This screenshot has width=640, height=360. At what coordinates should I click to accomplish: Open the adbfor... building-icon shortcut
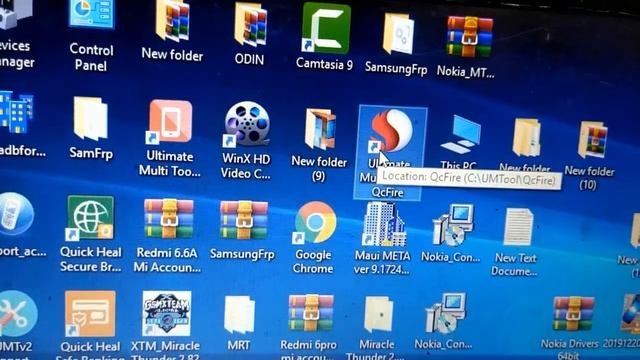click(20, 124)
